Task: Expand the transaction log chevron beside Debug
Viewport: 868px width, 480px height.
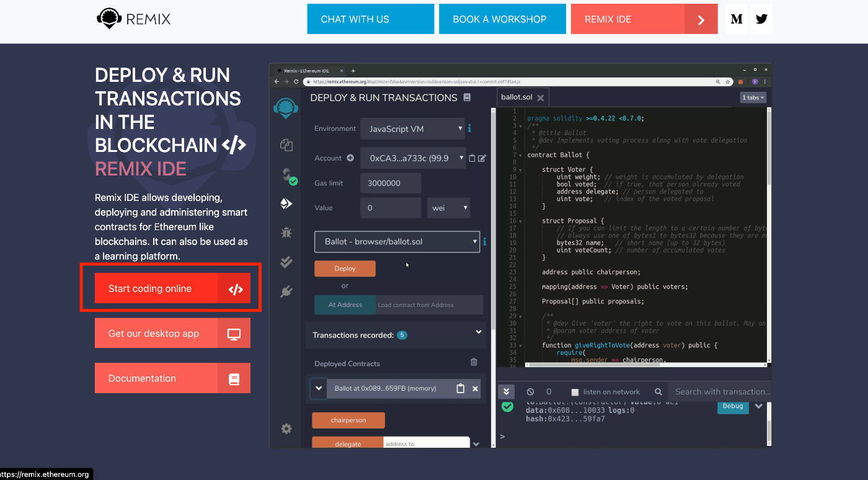Action: pos(759,406)
